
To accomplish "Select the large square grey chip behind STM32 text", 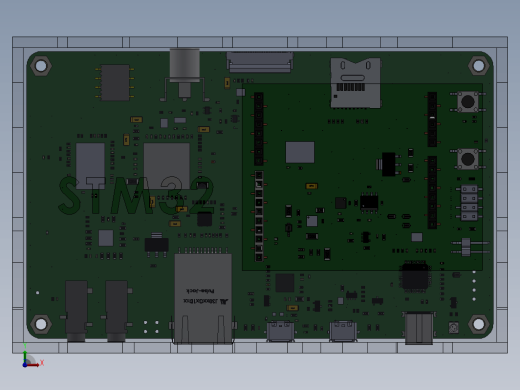I will 167,166.
